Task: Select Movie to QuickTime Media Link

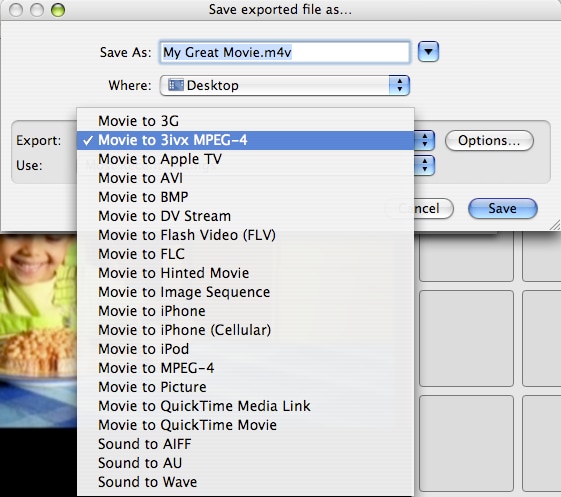Action: [245, 405]
